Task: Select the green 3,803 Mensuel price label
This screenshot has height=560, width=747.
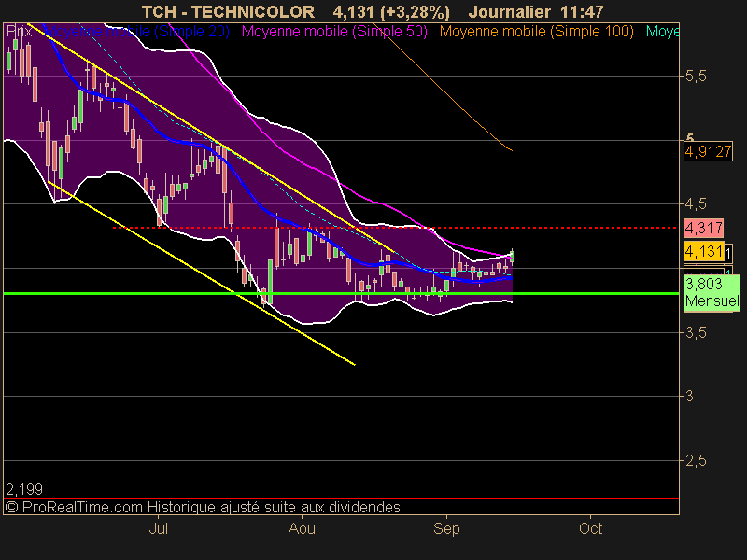Action: [x=712, y=293]
